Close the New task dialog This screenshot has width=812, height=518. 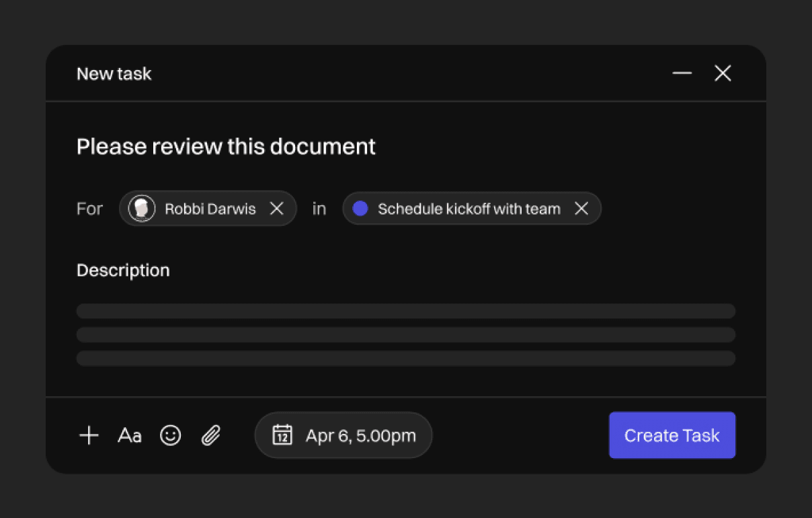[723, 73]
